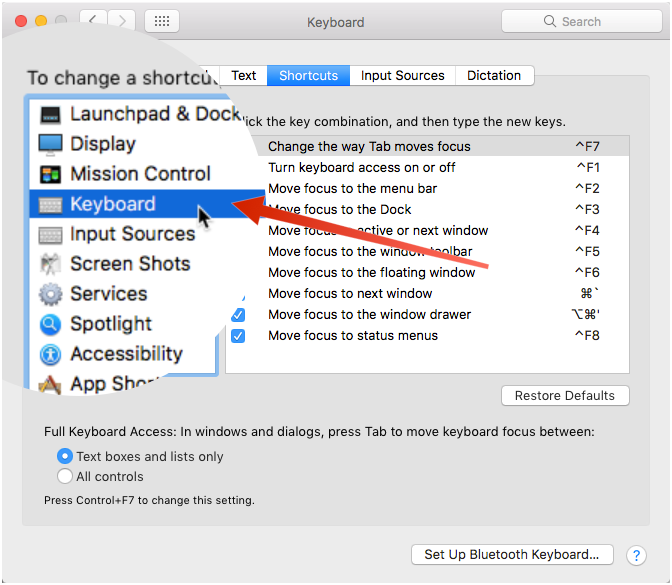
Task: Show all preferences grid button
Action: click(x=162, y=21)
